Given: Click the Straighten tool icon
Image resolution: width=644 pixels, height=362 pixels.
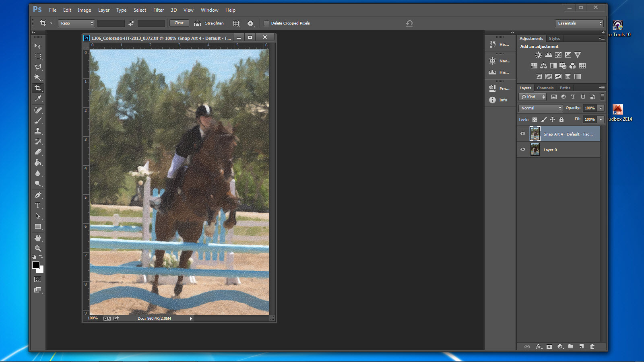Looking at the screenshot, I should click(x=197, y=23).
